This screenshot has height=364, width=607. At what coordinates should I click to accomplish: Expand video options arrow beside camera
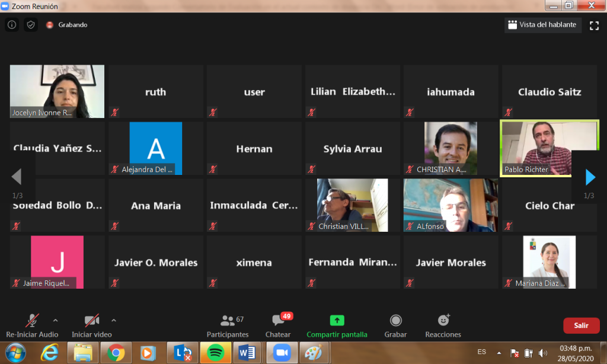(114, 319)
